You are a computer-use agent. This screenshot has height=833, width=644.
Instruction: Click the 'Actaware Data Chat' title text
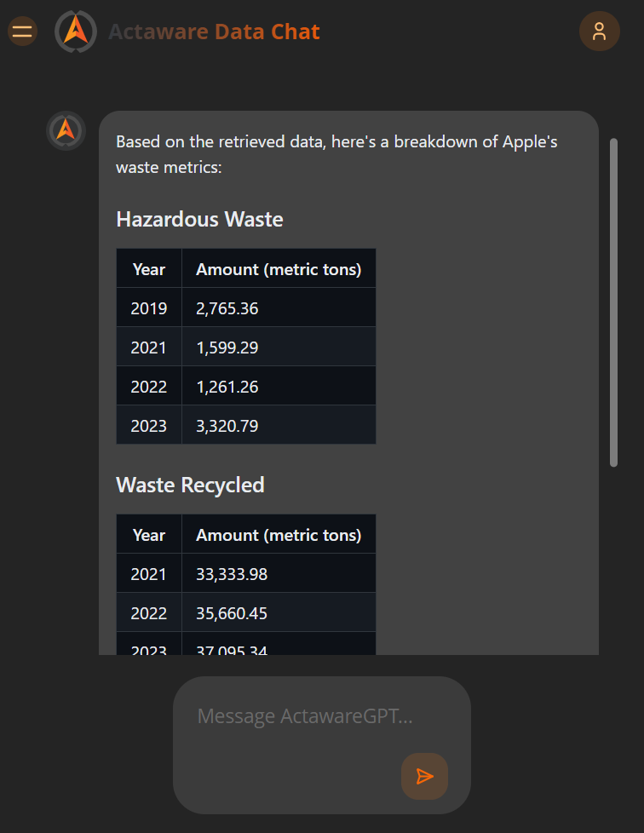click(214, 32)
